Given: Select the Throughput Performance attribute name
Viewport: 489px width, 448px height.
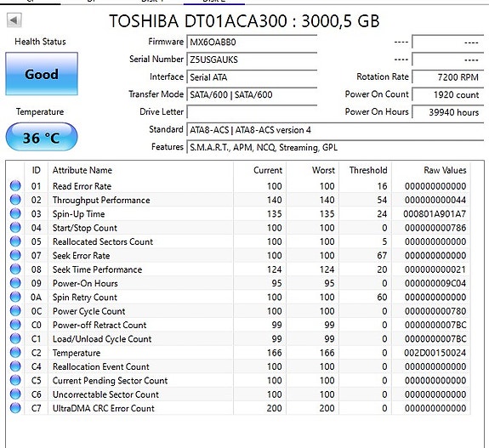Looking at the screenshot, I should point(101,200).
